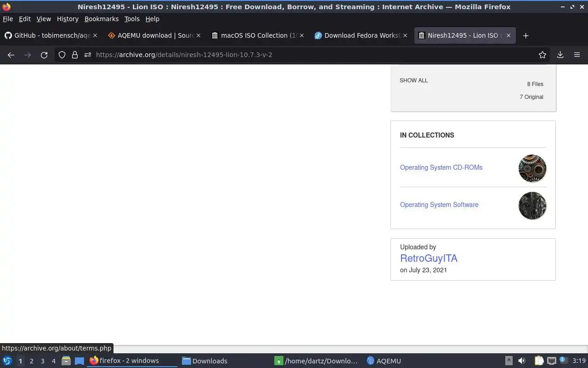
Task: Bookmark this page with the star icon
Action: coord(543,55)
